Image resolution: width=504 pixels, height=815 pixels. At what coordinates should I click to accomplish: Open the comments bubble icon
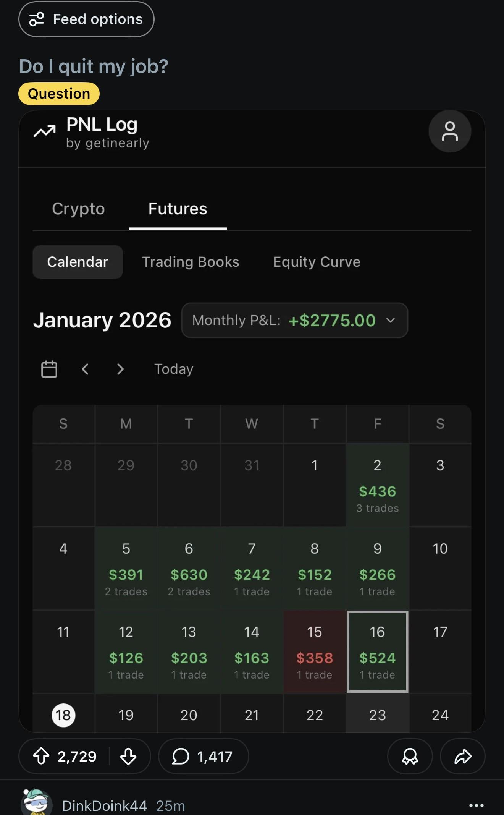[181, 756]
